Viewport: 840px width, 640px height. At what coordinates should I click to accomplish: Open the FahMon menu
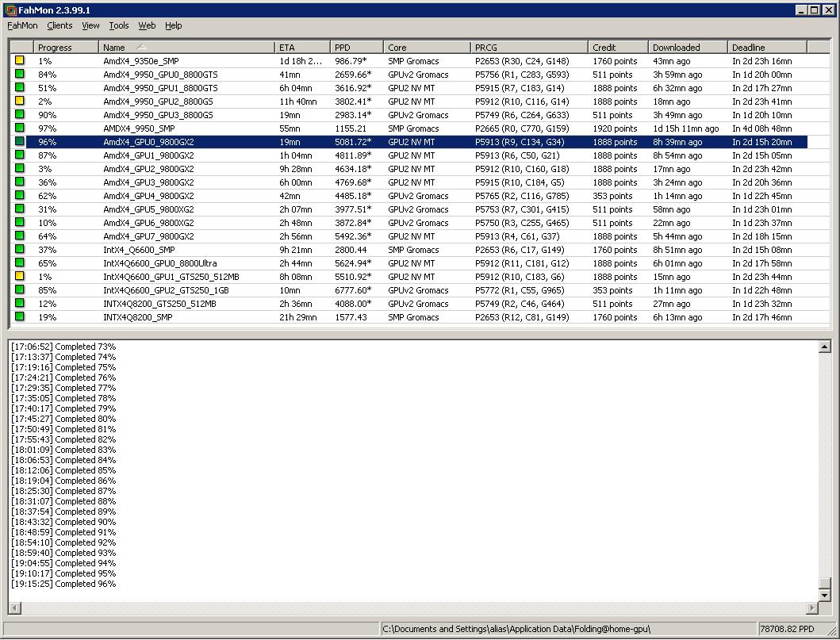click(x=22, y=25)
